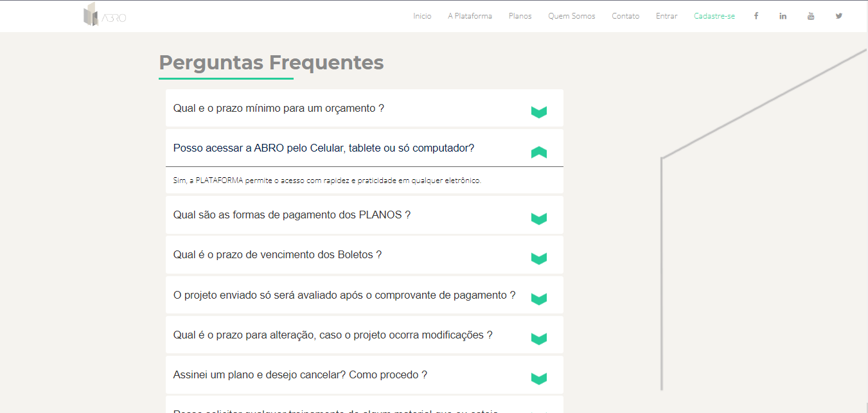This screenshot has width=868, height=413.
Task: Expand 'prazo de vencimento dos Boletos' arrow
Action: pos(538,258)
